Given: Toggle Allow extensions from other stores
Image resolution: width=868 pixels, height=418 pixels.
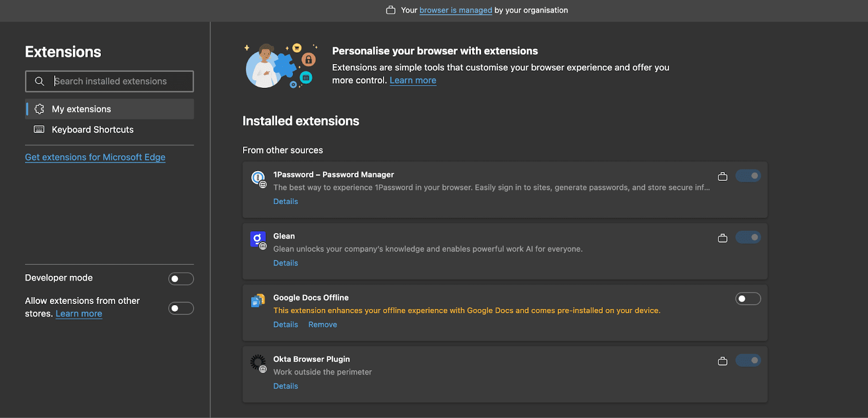Looking at the screenshot, I should click(181, 308).
